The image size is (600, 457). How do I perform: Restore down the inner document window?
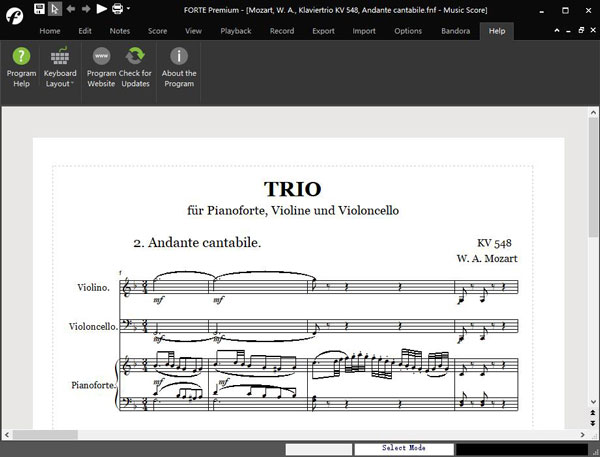pyautogui.click(x=581, y=30)
